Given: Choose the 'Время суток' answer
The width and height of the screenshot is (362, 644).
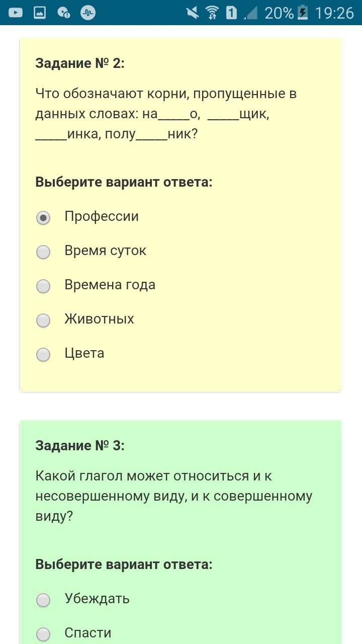Looking at the screenshot, I should [x=44, y=252].
